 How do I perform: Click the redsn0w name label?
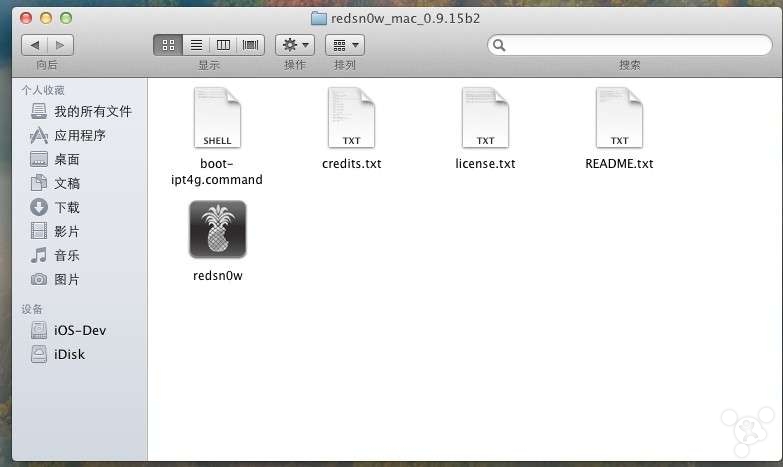218,276
